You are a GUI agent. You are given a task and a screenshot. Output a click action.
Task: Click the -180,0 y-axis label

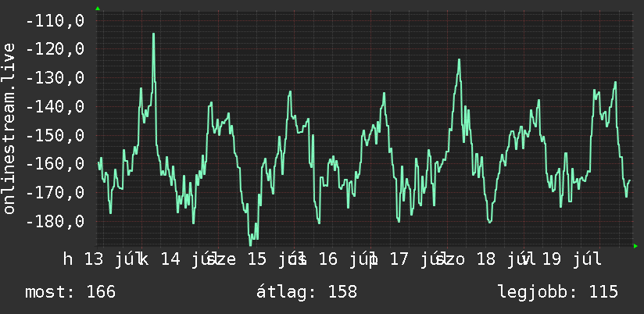55,222
